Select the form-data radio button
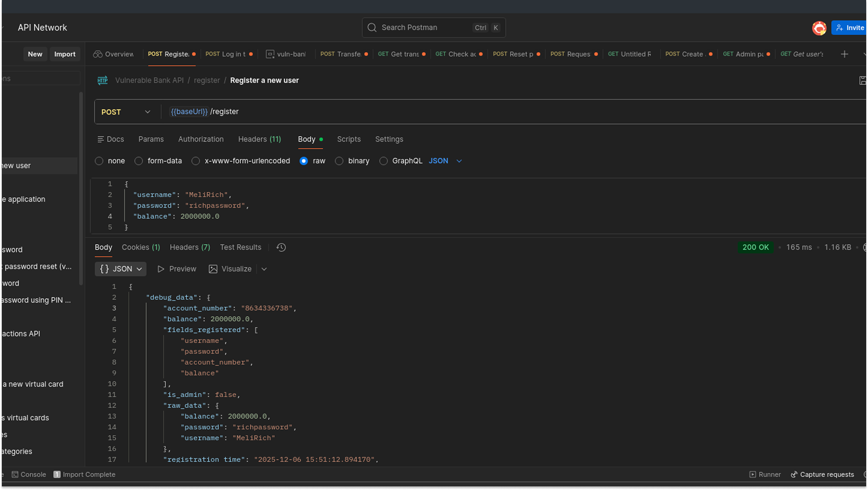 (x=139, y=161)
